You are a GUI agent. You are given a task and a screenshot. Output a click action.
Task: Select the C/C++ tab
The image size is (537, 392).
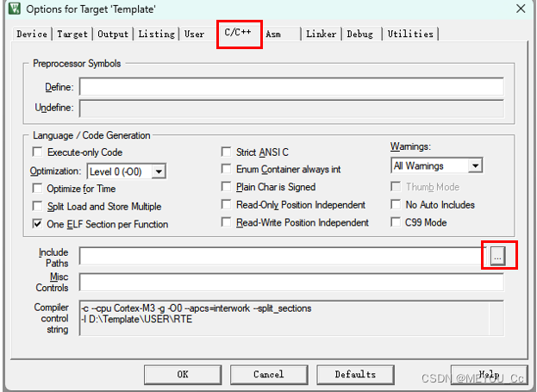click(238, 32)
